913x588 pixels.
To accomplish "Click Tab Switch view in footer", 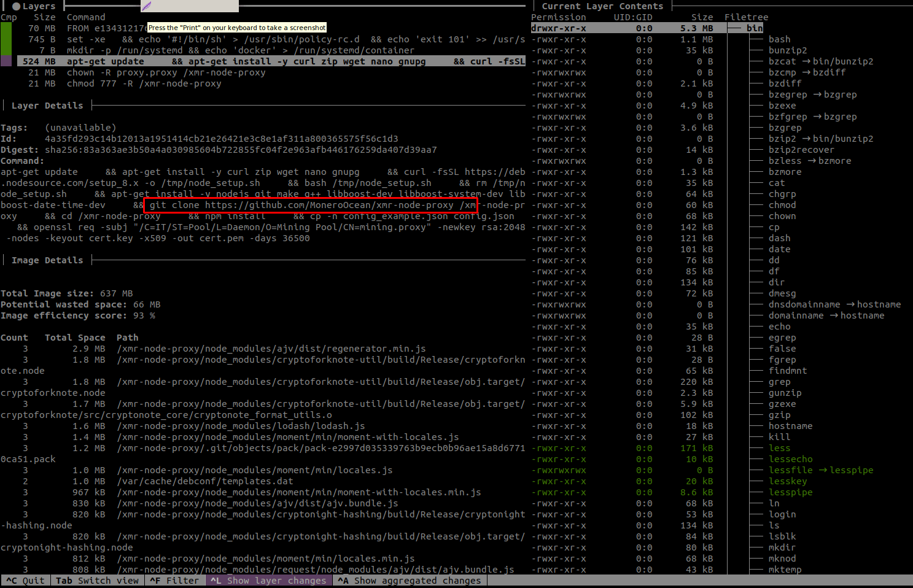I will (x=98, y=581).
